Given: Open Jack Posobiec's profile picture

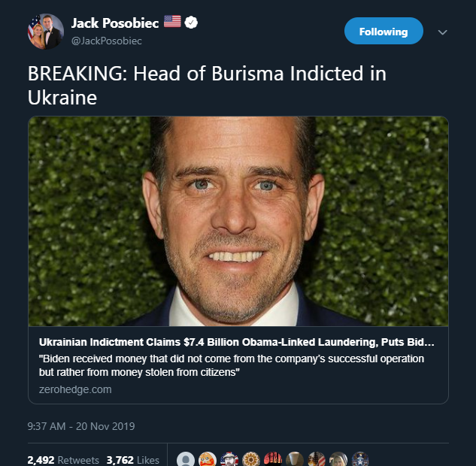Looking at the screenshot, I should [44, 32].
